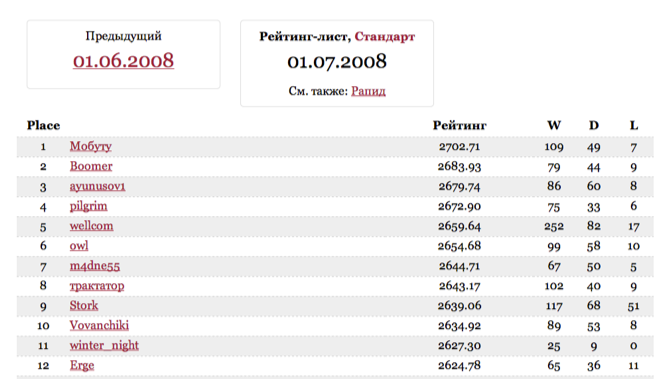The image size is (671, 379).
Task: Click the Рейтинг column header
Action: (459, 125)
